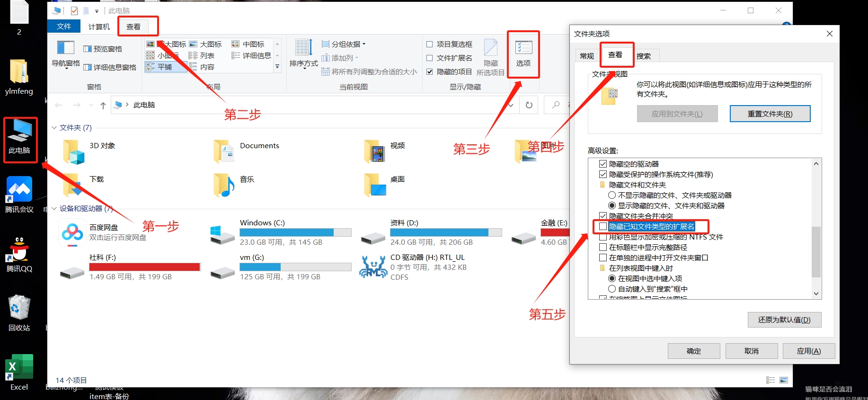Screen dimensions: 868x400
Task: Open the 音乐 music folder
Action: point(224,185)
